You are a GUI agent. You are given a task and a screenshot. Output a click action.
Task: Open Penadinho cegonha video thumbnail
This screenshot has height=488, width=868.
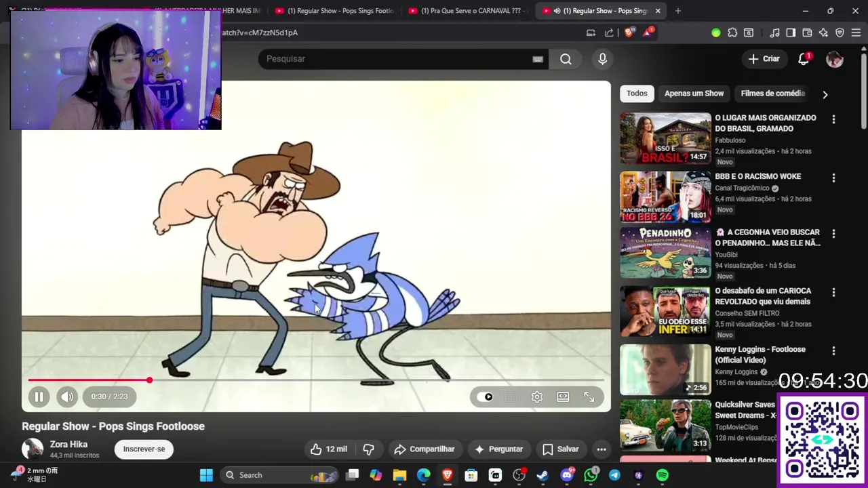665,253
